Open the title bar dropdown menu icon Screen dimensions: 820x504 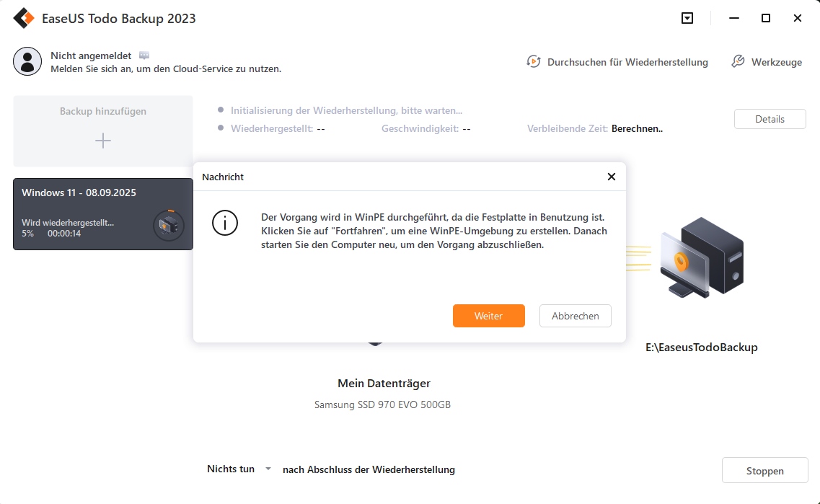tap(687, 18)
